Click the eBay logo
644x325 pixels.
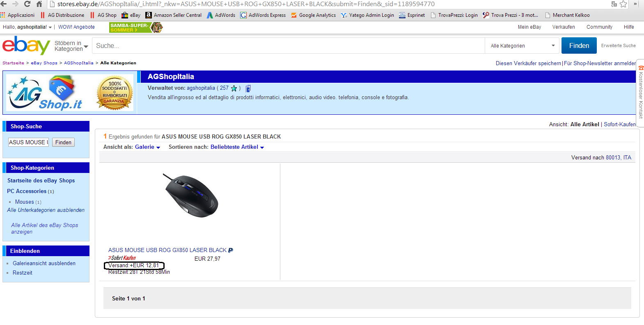(x=26, y=45)
